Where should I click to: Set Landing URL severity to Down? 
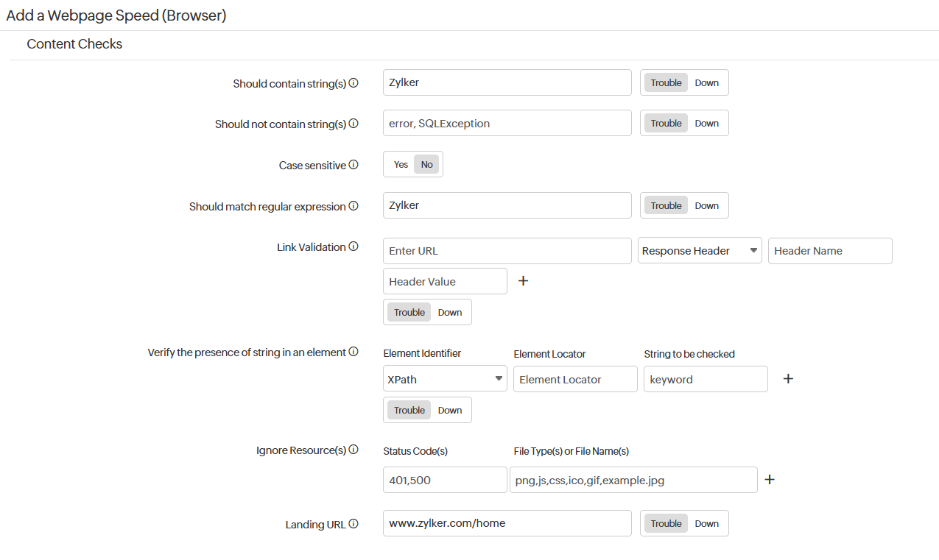tap(706, 523)
